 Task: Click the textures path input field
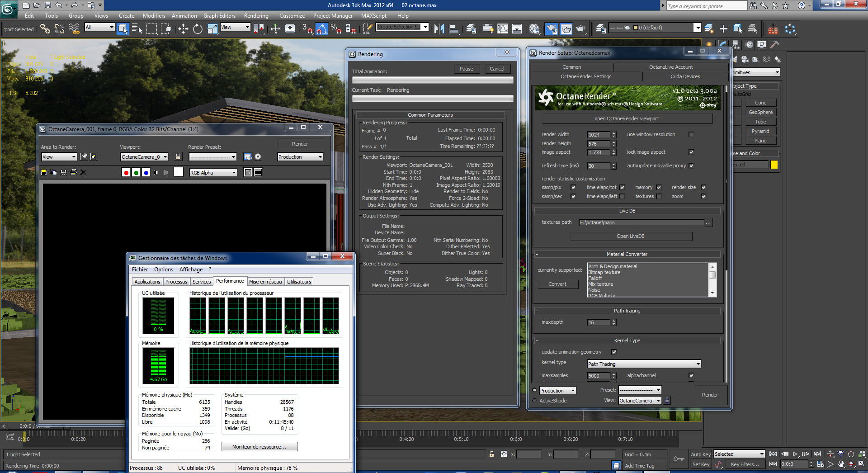pyautogui.click(x=641, y=222)
